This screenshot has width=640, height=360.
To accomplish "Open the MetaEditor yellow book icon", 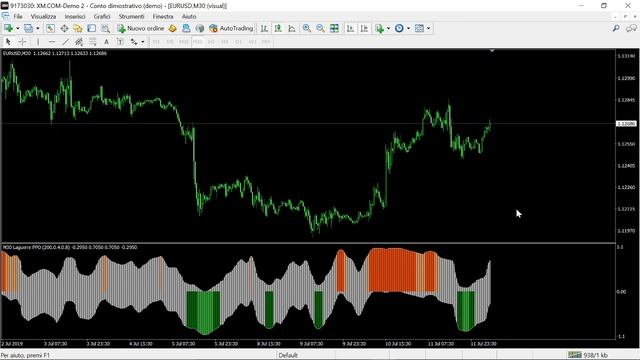I will tap(172, 28).
